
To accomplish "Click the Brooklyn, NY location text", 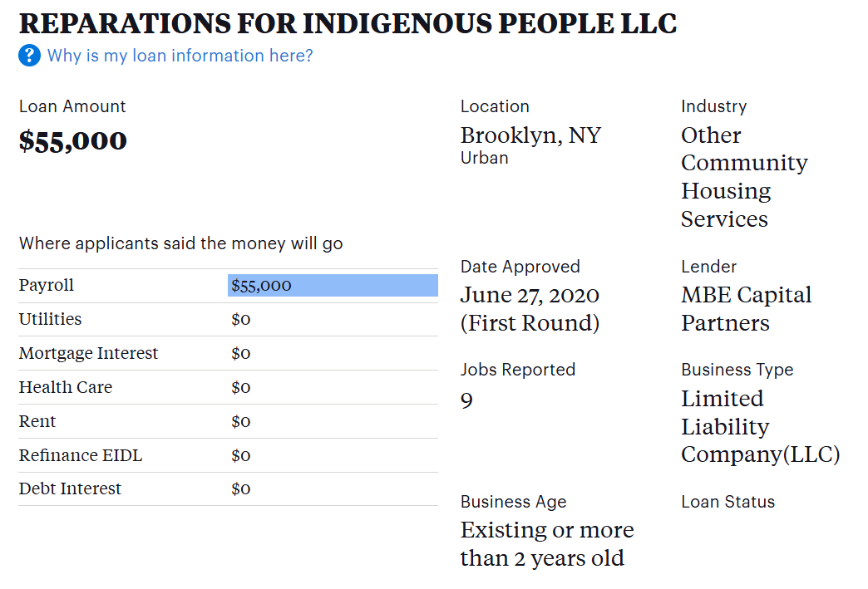I will pos(530,135).
